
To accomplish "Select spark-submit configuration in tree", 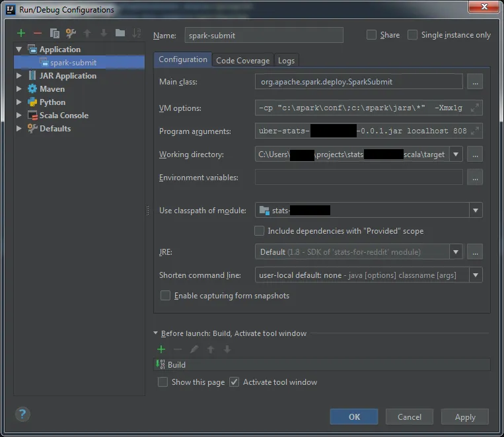I will pyautogui.click(x=79, y=62).
